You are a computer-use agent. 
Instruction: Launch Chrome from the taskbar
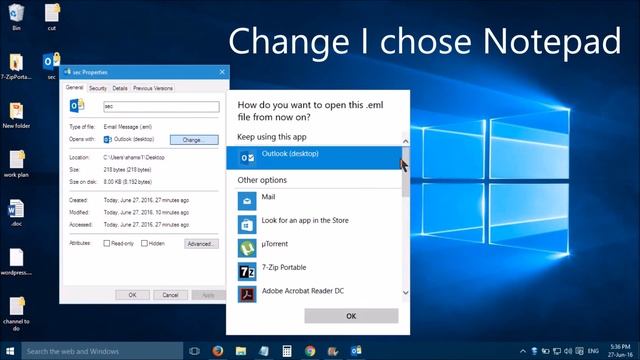pos(310,351)
